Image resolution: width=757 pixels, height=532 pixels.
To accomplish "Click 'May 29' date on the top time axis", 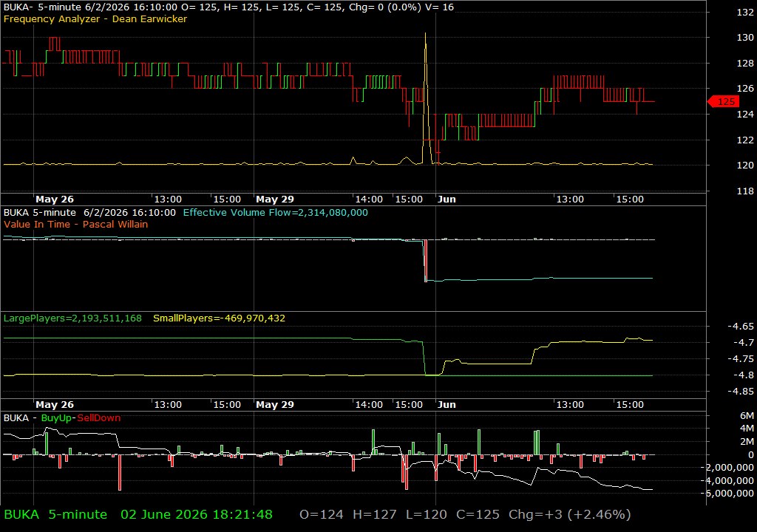I will (x=275, y=199).
